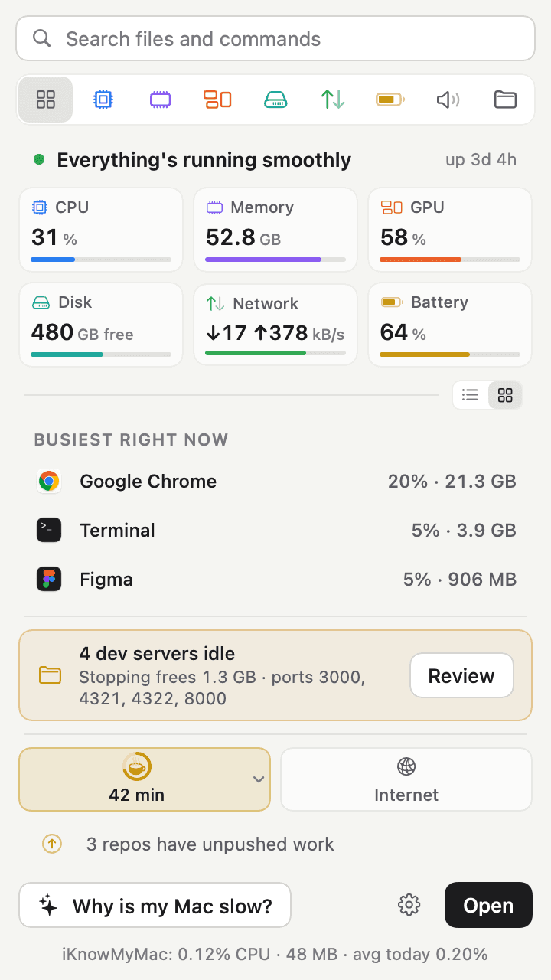Focus the Search files and commands field
This screenshot has width=551, height=980.
[x=275, y=39]
